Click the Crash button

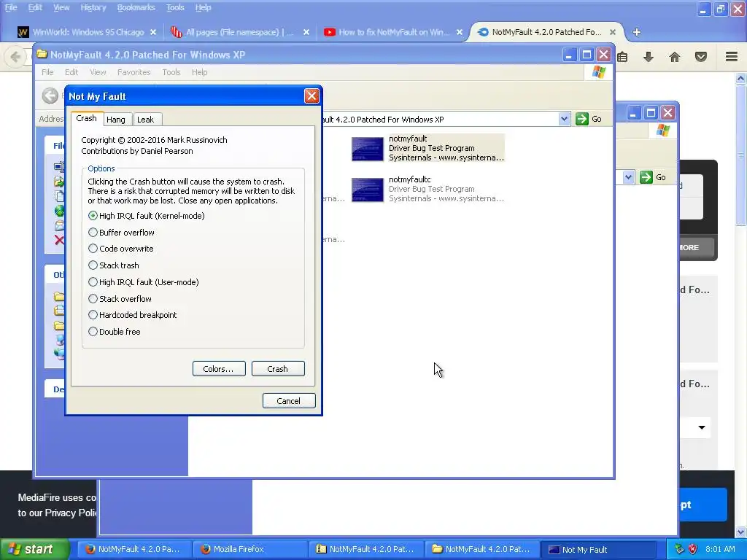tap(278, 368)
